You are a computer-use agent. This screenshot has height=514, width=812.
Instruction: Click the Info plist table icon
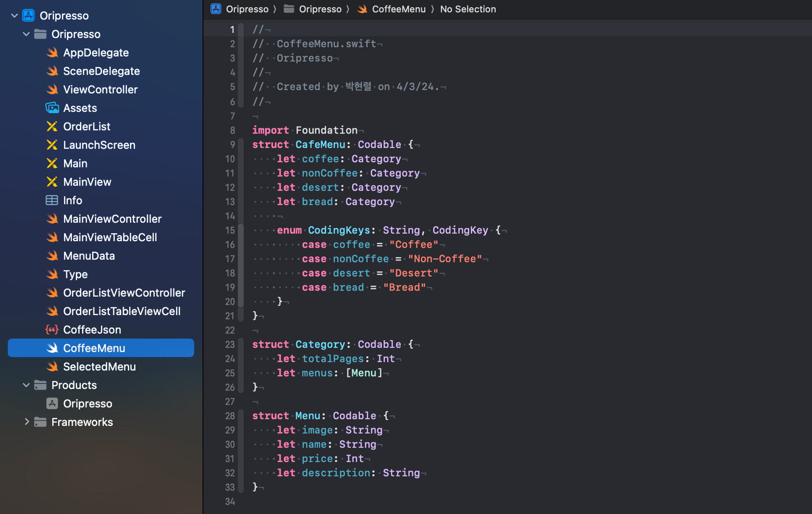point(52,200)
